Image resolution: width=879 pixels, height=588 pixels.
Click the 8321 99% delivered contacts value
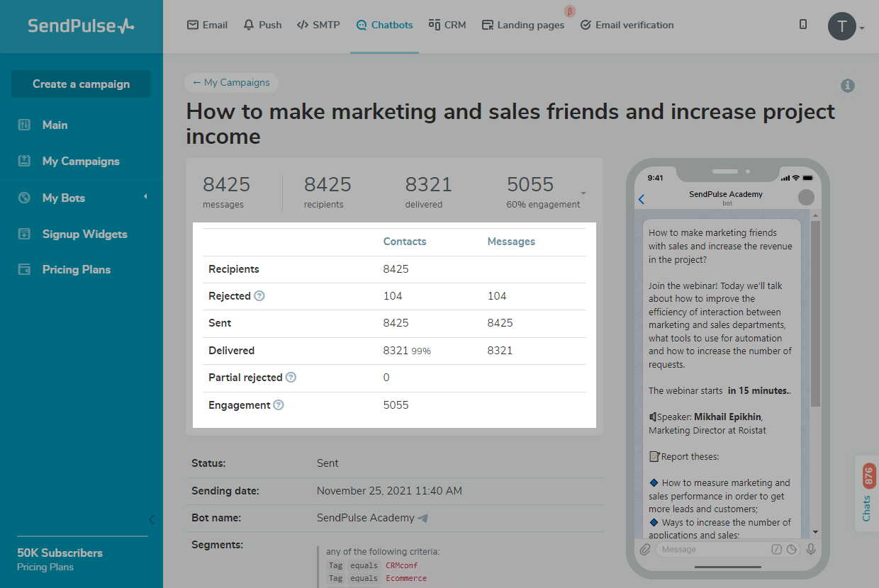point(407,350)
